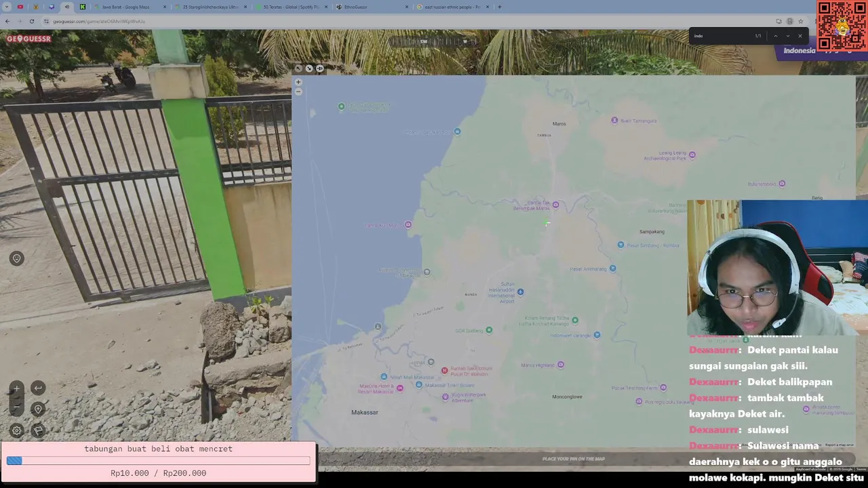Switch to the EthnoGuessr tab
Screen dimensions: 868x488
[x=355, y=7]
